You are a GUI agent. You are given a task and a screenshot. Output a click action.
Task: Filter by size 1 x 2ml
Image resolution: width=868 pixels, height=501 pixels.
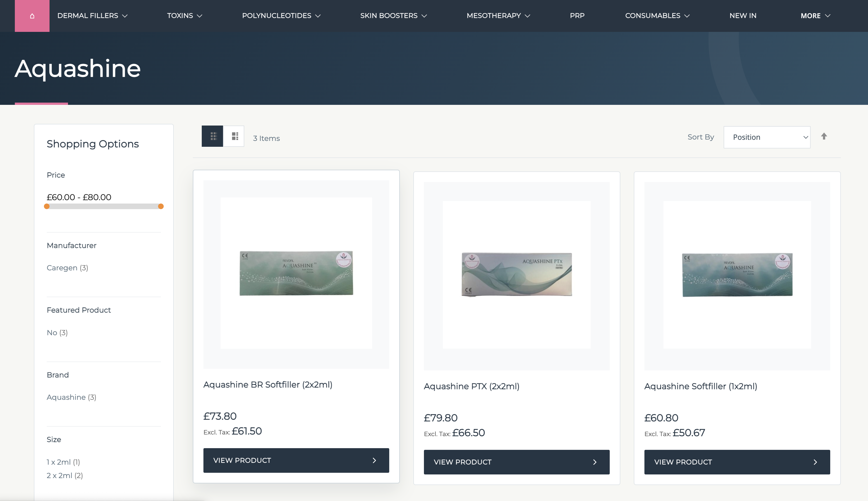click(x=63, y=462)
